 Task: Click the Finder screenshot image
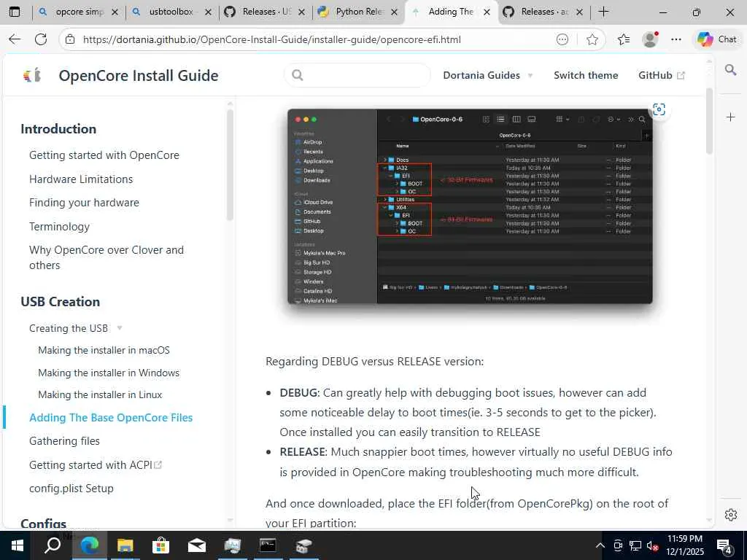point(470,206)
